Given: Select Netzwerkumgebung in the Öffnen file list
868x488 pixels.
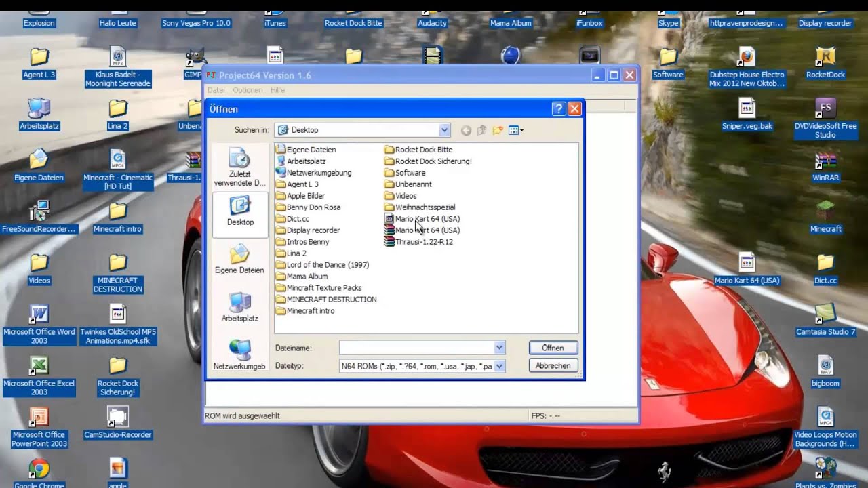Looking at the screenshot, I should pyautogui.click(x=313, y=173).
